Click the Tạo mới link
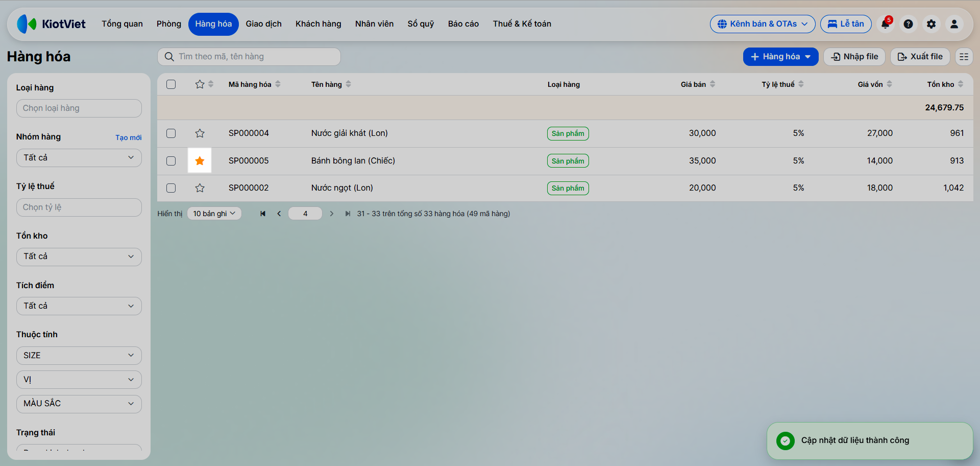Screen dimensions: 980x466 click(129, 137)
